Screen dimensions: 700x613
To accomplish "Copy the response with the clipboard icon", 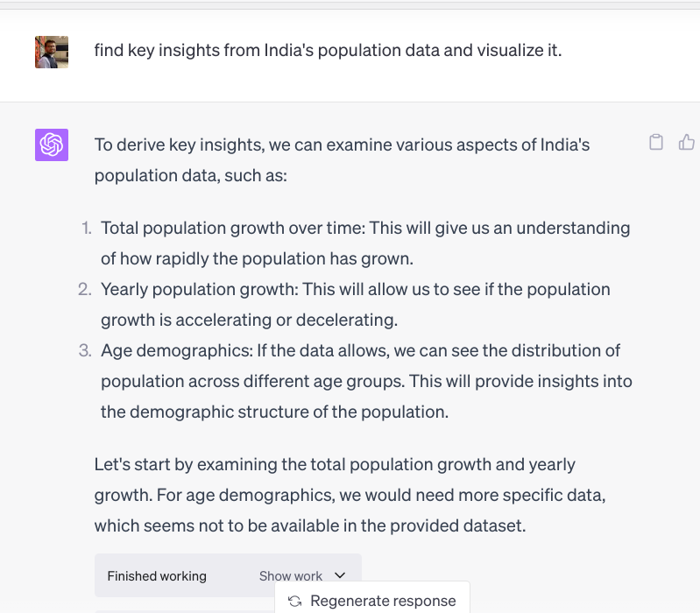I will (x=656, y=143).
